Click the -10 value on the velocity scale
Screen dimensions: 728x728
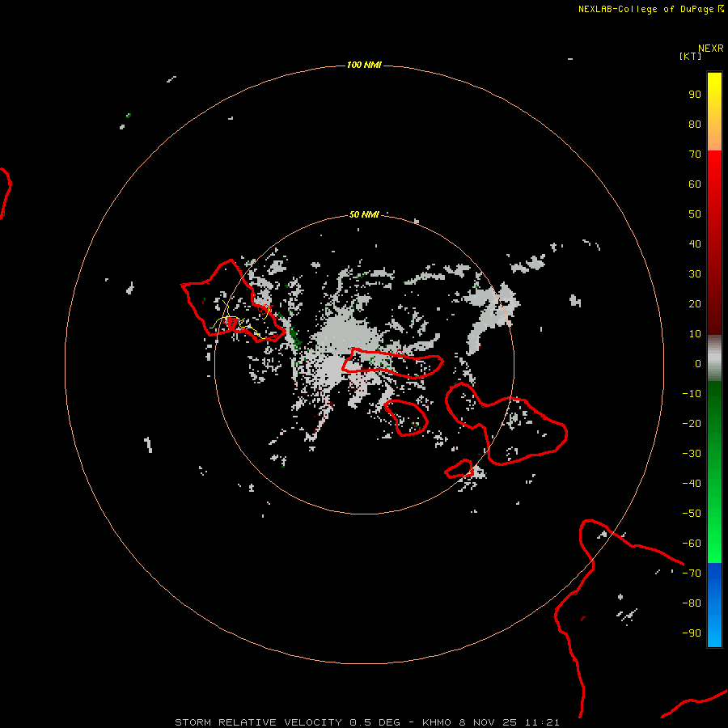click(692, 394)
